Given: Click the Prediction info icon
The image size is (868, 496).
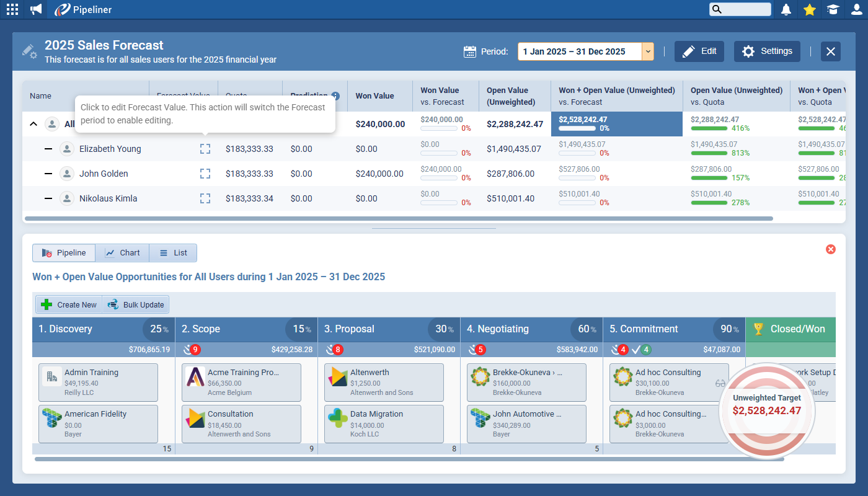Looking at the screenshot, I should 335,96.
